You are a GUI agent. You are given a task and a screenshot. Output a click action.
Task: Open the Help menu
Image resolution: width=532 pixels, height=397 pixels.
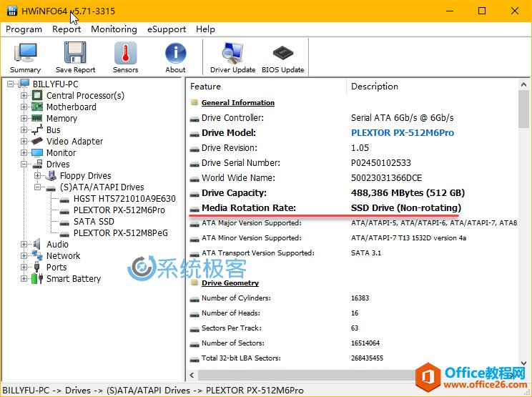tap(205, 29)
